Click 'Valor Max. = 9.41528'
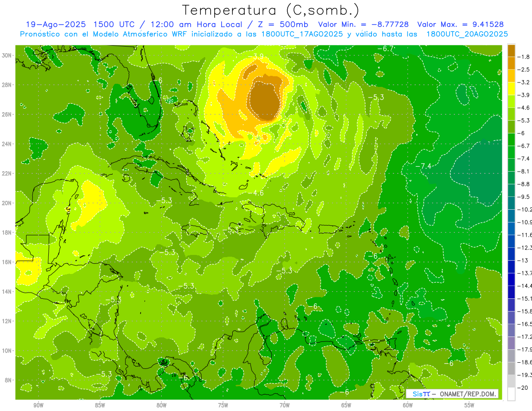The width and height of the screenshot is (532, 411). pyautogui.click(x=460, y=24)
